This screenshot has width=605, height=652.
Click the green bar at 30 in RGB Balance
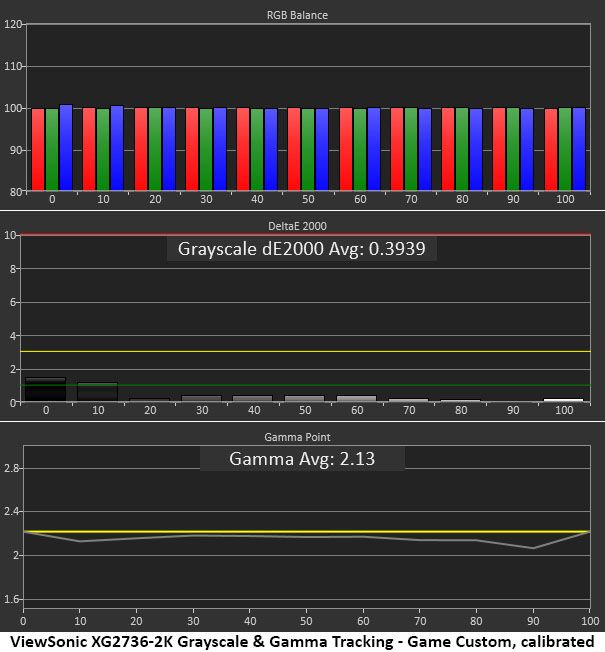[206, 150]
